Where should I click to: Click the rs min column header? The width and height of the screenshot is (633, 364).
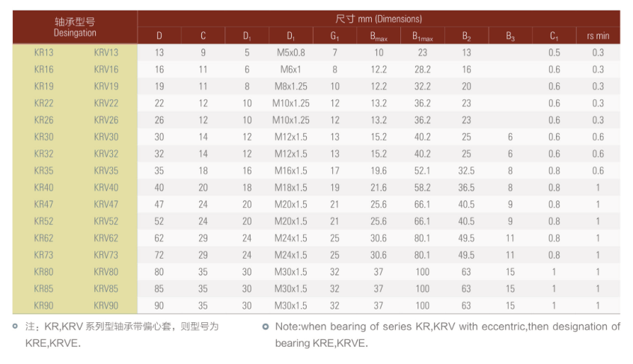click(597, 36)
